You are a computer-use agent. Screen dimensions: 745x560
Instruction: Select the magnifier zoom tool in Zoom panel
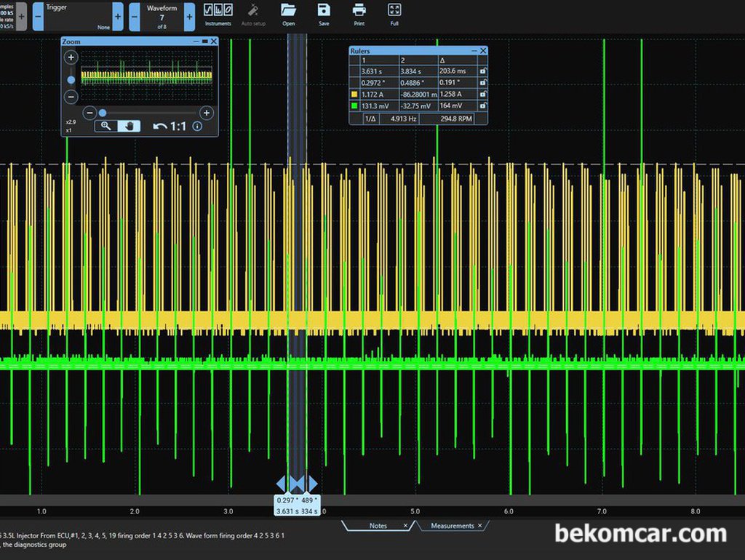point(105,126)
